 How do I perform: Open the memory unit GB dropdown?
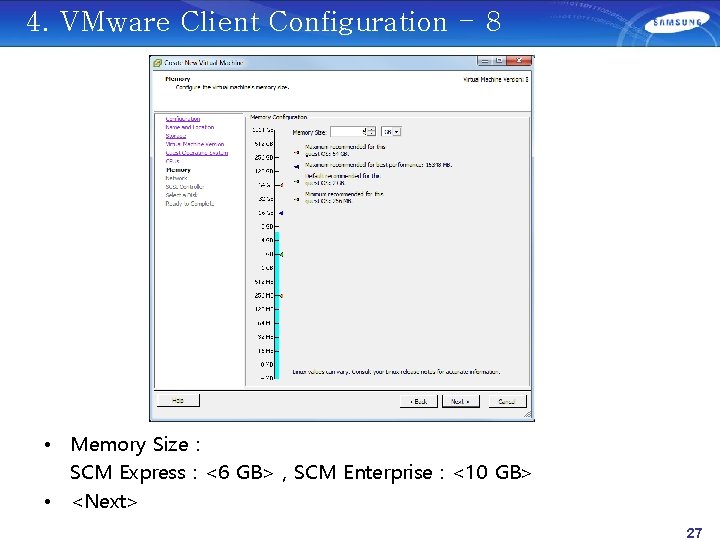tap(391, 132)
